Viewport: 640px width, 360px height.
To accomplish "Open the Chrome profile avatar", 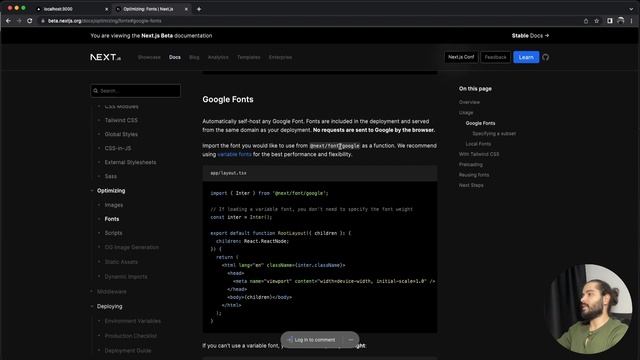I will tap(620, 21).
